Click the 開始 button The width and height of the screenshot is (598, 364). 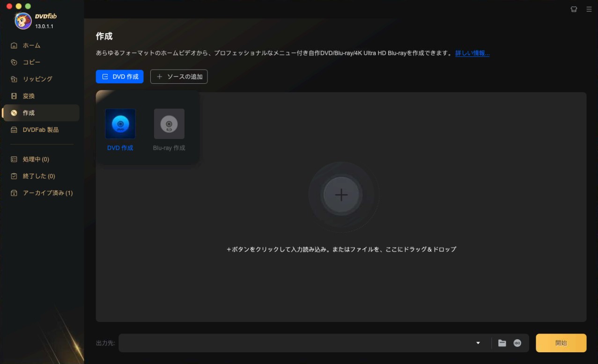561,343
